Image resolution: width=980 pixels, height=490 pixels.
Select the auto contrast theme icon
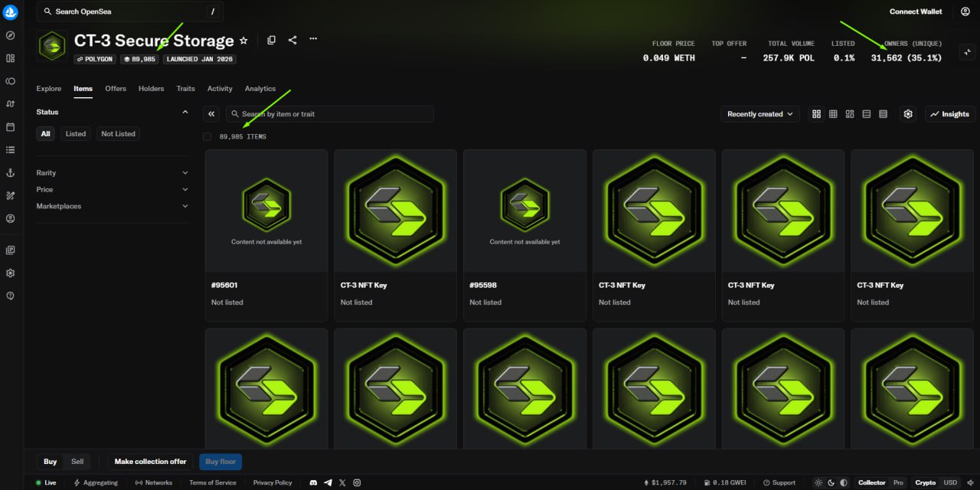point(844,483)
